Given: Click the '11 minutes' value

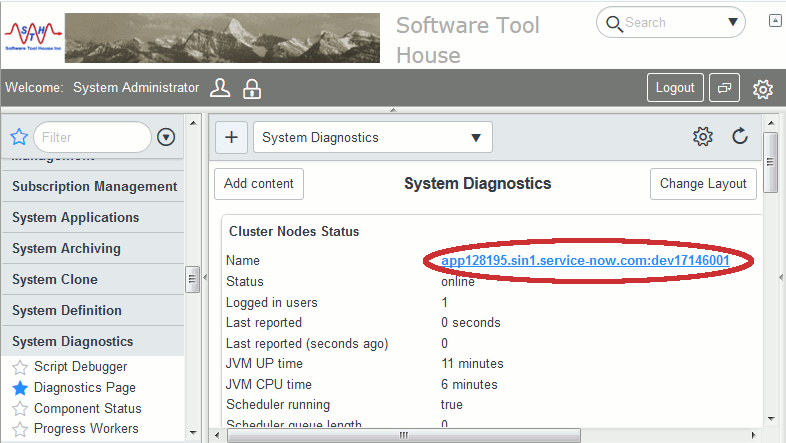Looking at the screenshot, I should pos(472,363).
